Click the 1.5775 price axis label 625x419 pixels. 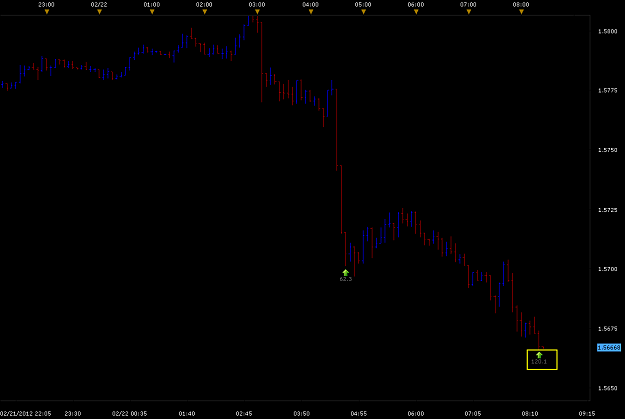tap(607, 91)
